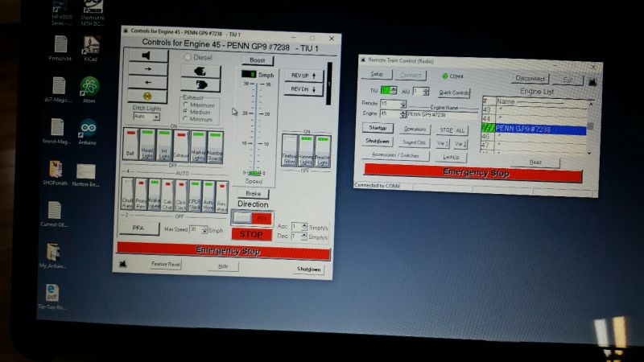The image size is (644, 362).
Task: Open Printsch.txt desktop file
Action: pos(60,48)
